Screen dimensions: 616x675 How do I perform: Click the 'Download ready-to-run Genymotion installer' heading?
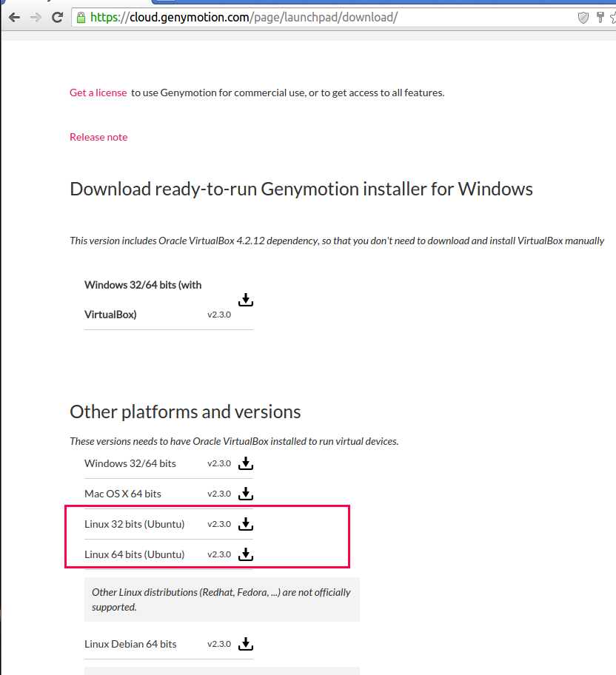(301, 189)
